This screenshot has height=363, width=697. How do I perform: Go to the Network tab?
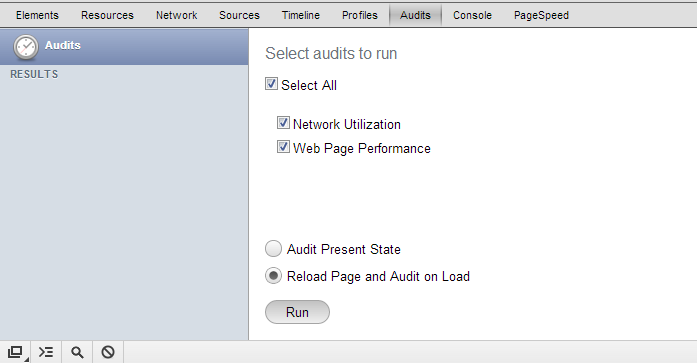176,15
